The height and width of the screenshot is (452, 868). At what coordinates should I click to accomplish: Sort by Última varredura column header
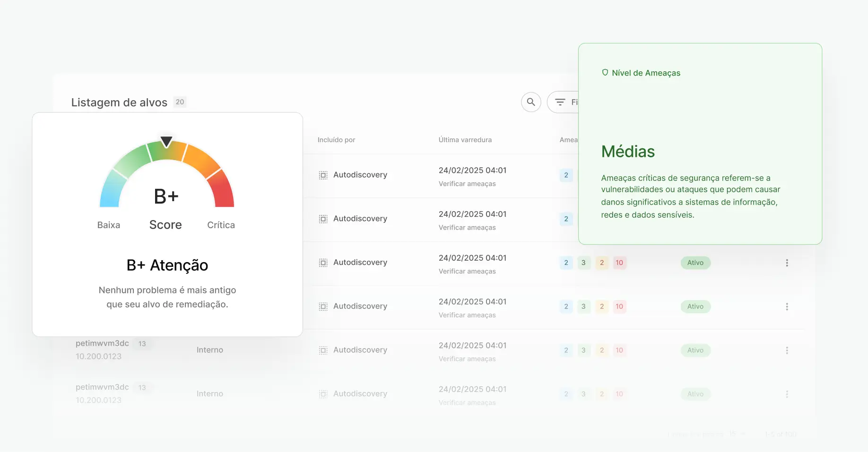465,140
